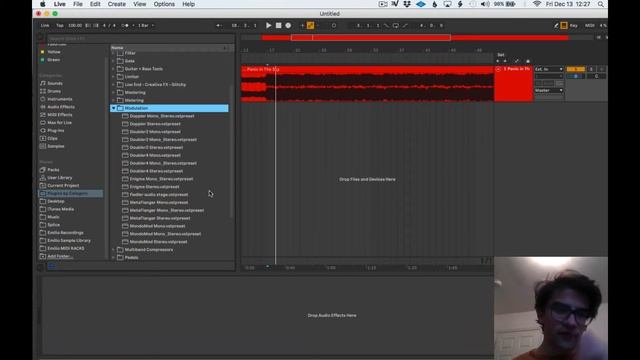This screenshot has width=640, height=360.
Task: Open the Ext. In input dropdown
Action: pos(549,69)
